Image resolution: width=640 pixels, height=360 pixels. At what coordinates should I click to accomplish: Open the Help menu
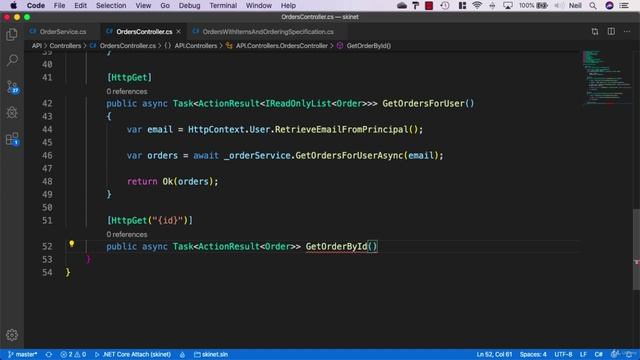click(288, 5)
